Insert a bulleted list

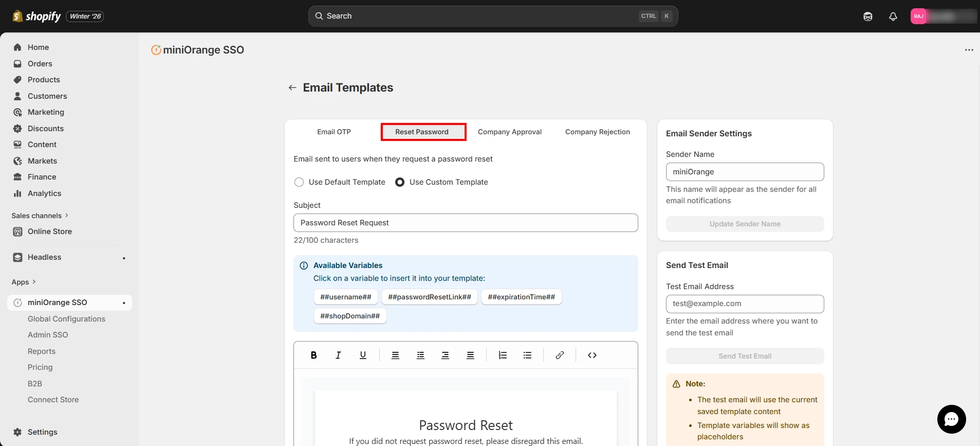coord(527,355)
